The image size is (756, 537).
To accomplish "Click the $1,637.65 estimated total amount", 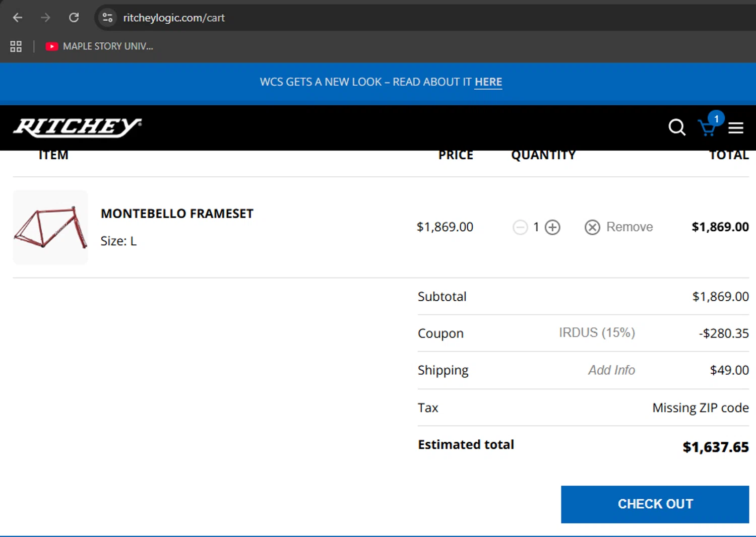I will pos(716,447).
